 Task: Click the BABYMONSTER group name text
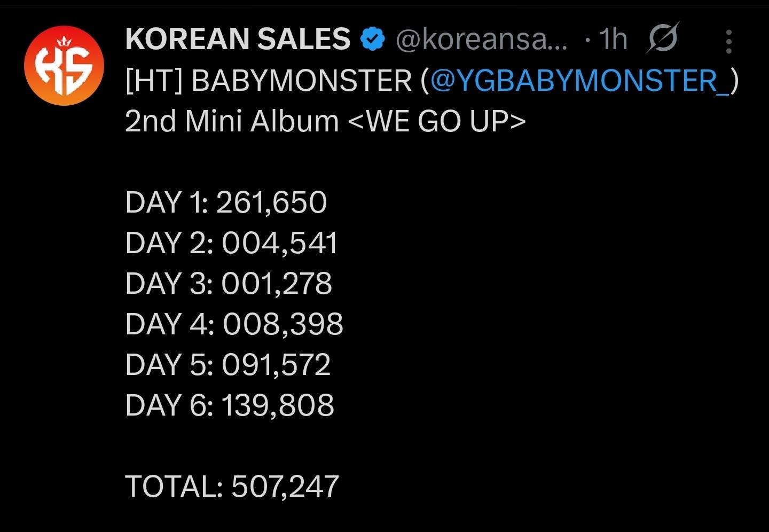(301, 81)
